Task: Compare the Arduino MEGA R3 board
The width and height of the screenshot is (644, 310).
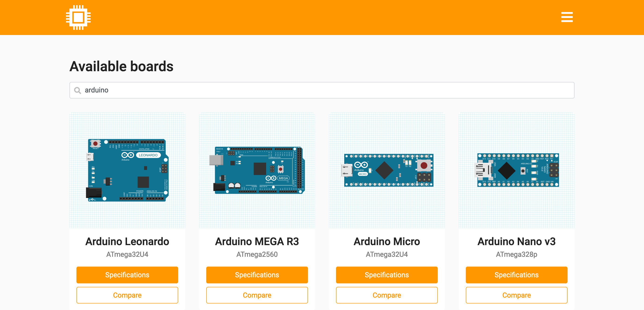Action: [257, 295]
